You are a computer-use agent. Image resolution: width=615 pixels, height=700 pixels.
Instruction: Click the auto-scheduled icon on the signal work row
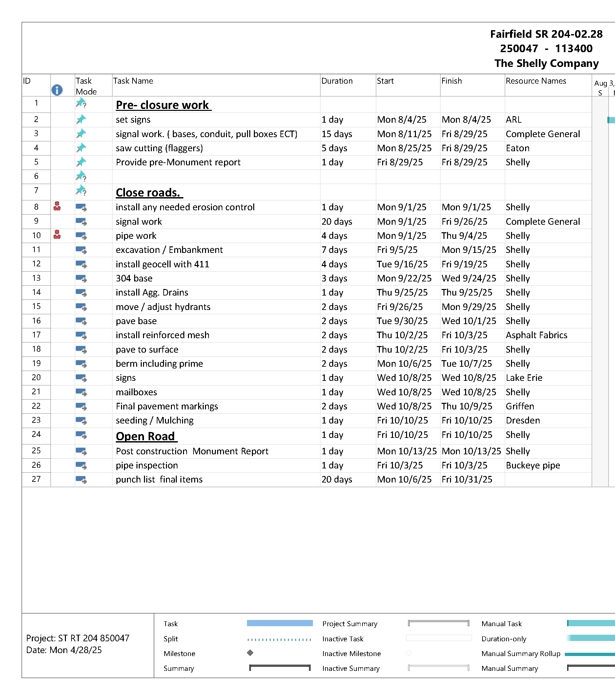81,221
